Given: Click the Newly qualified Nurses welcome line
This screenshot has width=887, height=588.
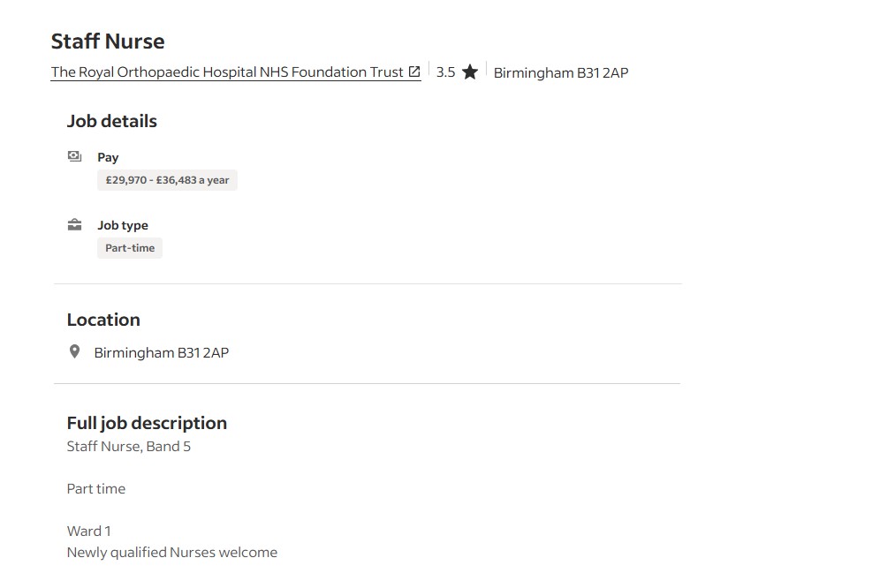Looking at the screenshot, I should pos(172,553).
